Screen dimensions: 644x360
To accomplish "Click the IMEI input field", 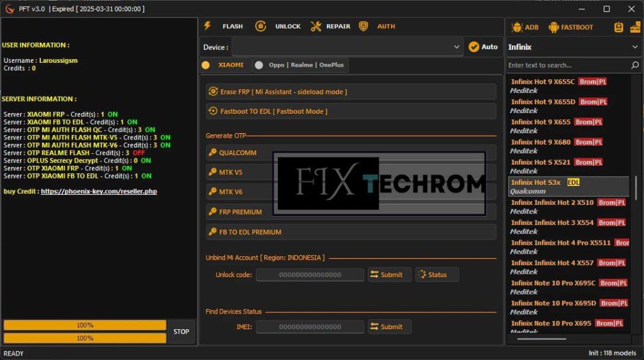I will click(310, 327).
